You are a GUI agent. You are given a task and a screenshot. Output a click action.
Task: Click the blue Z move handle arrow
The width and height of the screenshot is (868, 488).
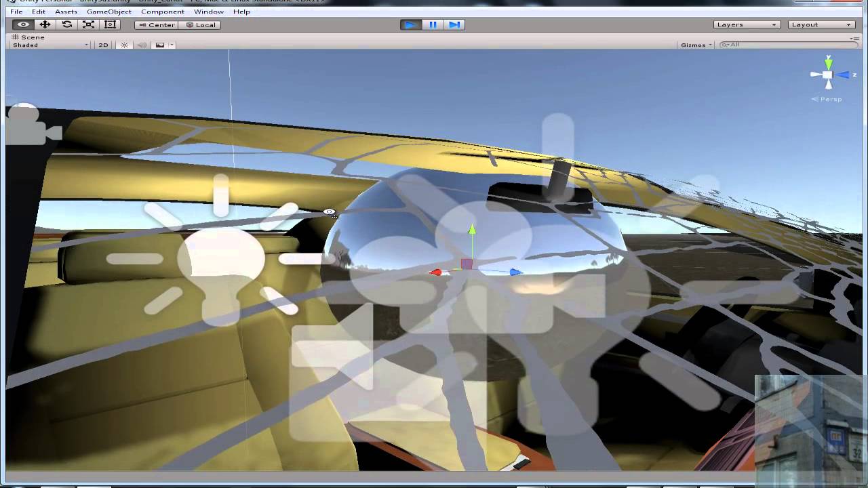tap(515, 272)
